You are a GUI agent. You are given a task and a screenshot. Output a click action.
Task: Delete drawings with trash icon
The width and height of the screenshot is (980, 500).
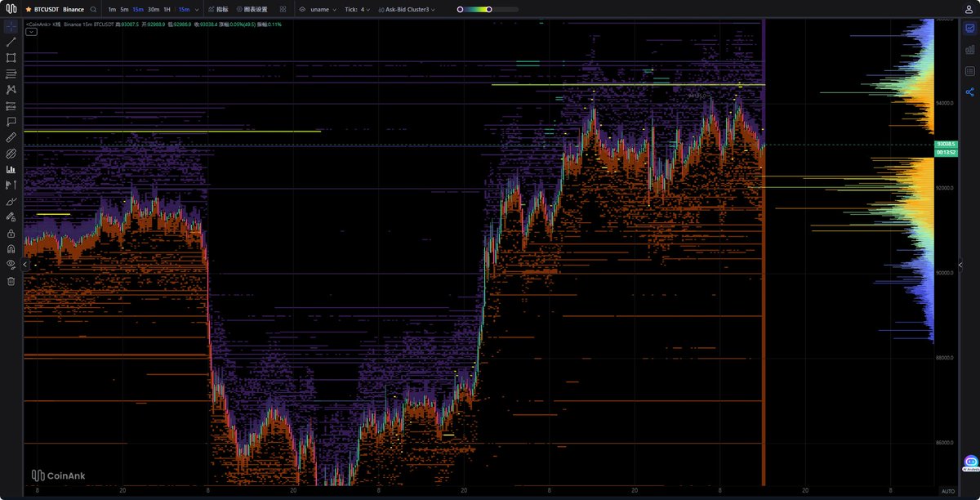[11, 281]
